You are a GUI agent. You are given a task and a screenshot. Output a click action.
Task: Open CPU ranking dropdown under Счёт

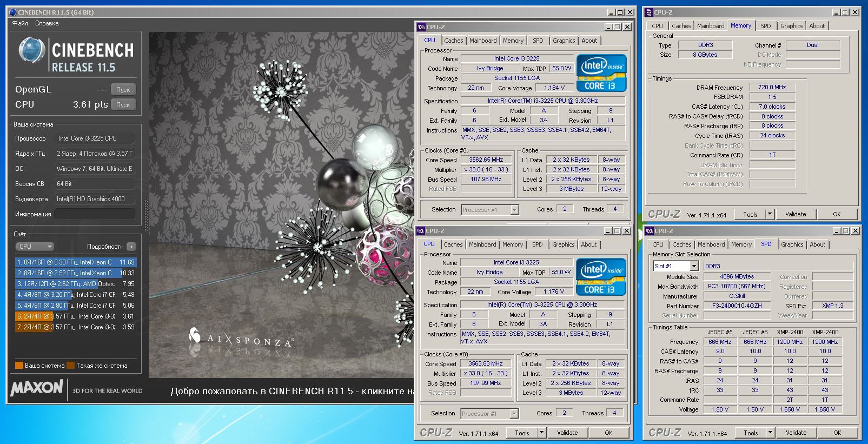35,247
